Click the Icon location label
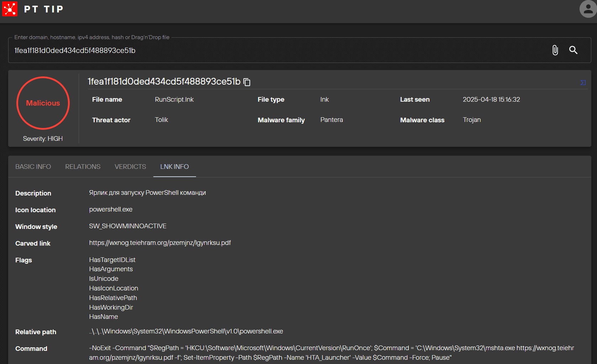Viewport: 597px width, 364px height. (x=36, y=210)
